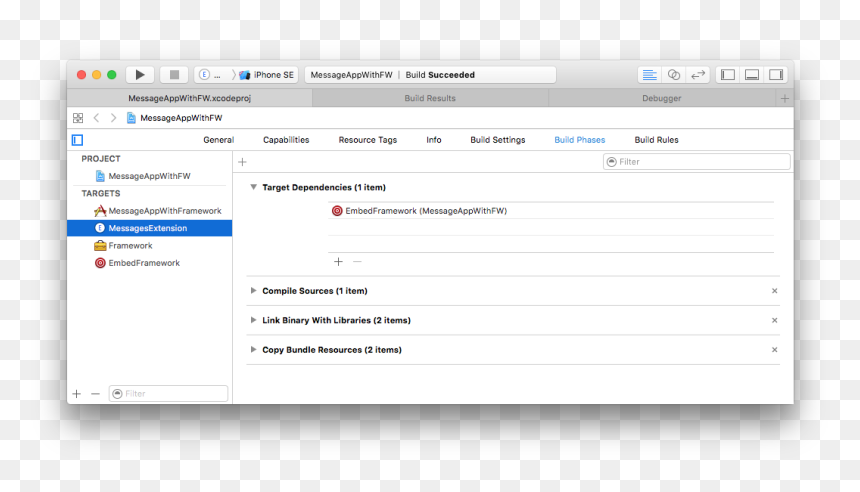Select the MessageAppWithFramework target

point(150,211)
